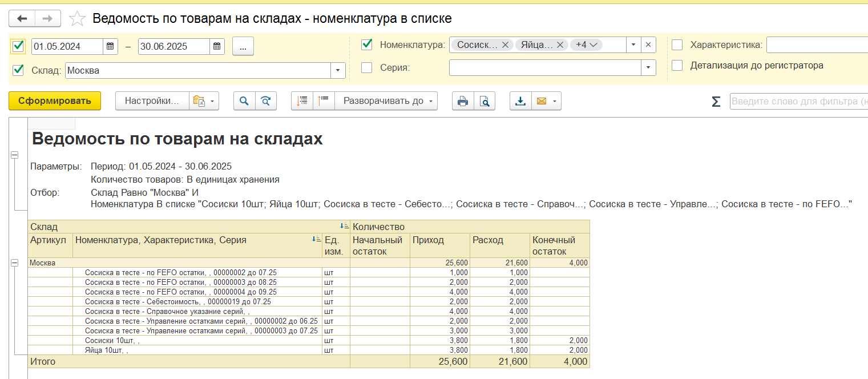The height and width of the screenshot is (379, 868).
Task: Open calendar for end date 30.06.2025
Action: pos(217,47)
